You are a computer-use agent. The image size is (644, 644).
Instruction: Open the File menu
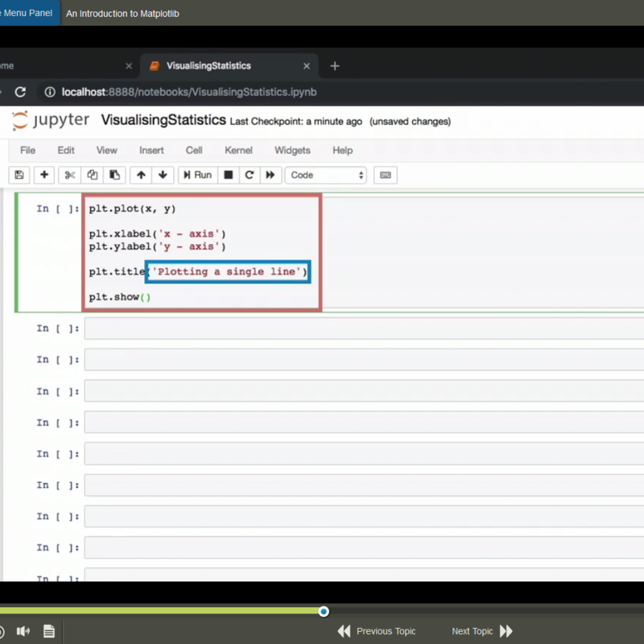coord(27,151)
